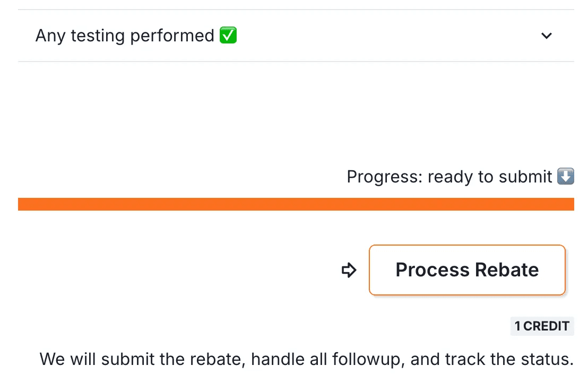Click the down-arrow emoji after ready to submit
Viewport: 588px width, 383px height.
point(566,177)
